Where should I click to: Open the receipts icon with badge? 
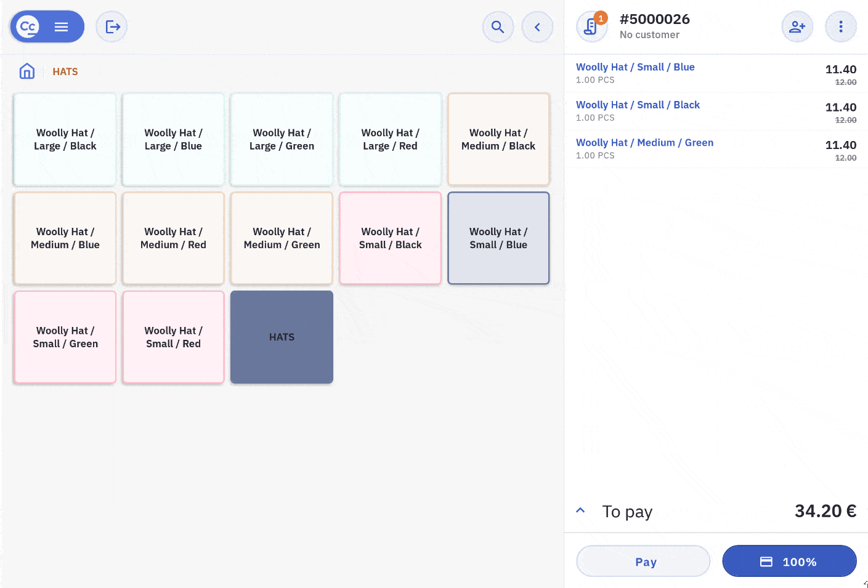click(x=591, y=27)
